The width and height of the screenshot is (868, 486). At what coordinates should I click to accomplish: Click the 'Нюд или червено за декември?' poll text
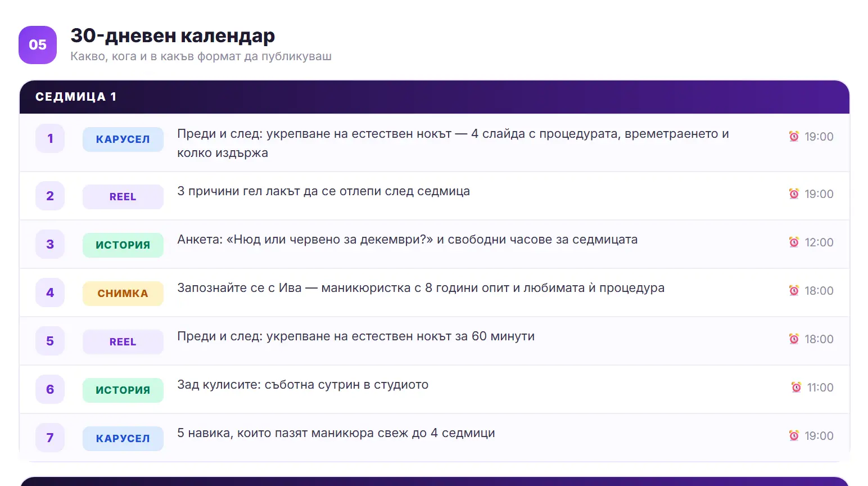pyautogui.click(x=408, y=240)
